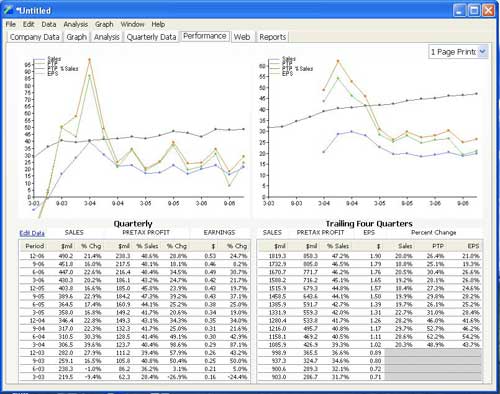Viewport: 500px width, 394px height.
Task: Click the 98.6% pretax change cell
Action: point(178,345)
